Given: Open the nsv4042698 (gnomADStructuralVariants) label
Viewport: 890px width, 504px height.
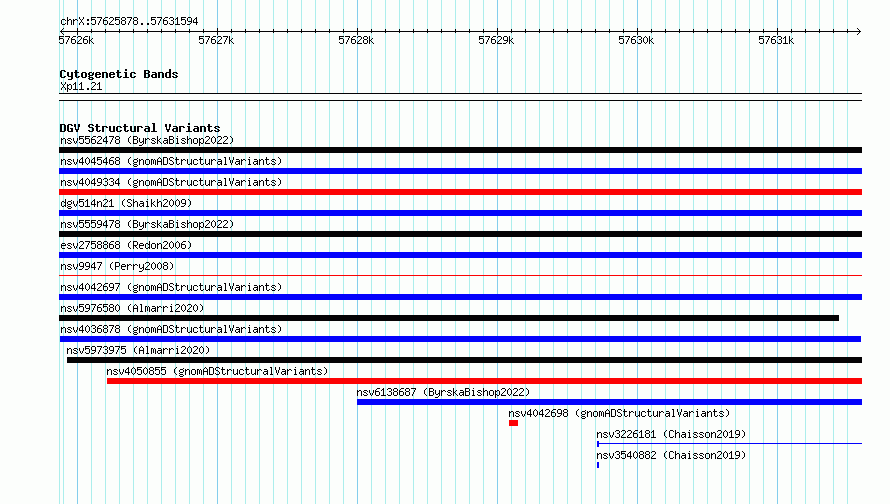Looking at the screenshot, I should (619, 413).
